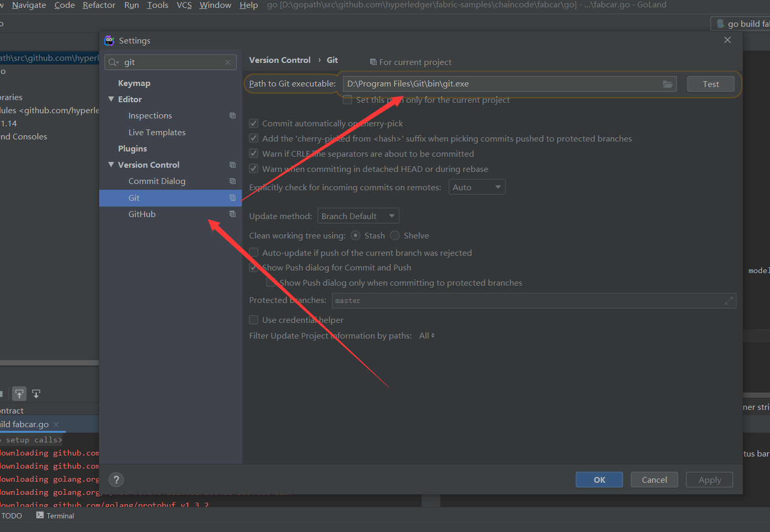Open the TODO tool window tab
770x532 pixels.
12,516
